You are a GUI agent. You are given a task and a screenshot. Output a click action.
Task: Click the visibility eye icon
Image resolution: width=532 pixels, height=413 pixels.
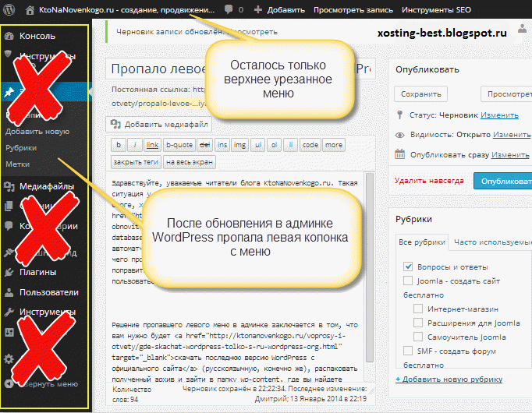[x=399, y=135]
